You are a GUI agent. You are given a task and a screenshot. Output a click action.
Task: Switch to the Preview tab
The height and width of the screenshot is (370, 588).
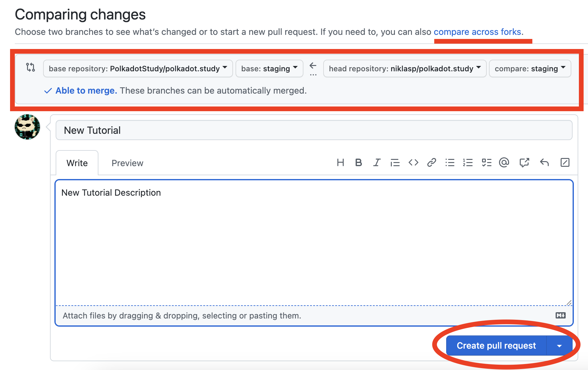(x=127, y=163)
